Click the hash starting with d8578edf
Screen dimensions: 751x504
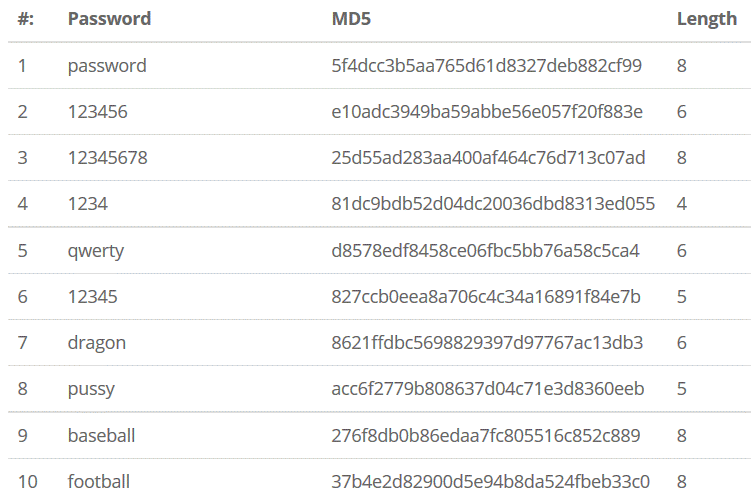(x=485, y=251)
